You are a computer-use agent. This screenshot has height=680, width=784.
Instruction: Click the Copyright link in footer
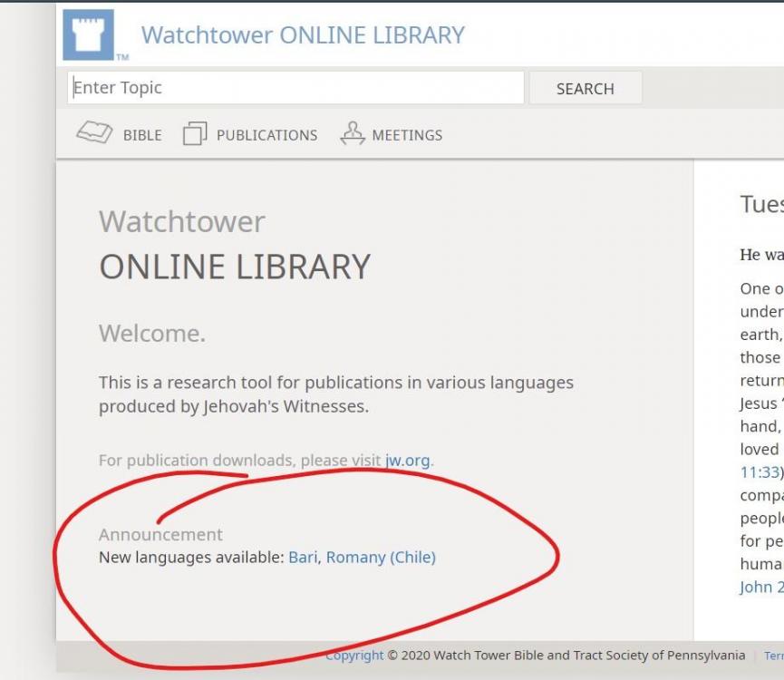(354, 655)
